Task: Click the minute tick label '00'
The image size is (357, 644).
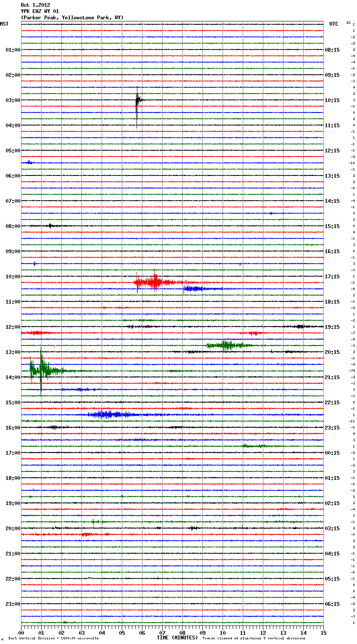Action: tap(21, 633)
